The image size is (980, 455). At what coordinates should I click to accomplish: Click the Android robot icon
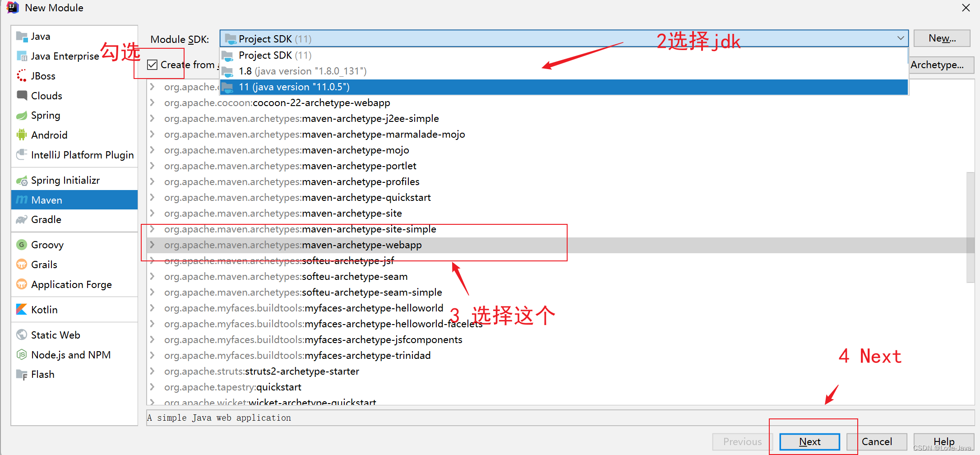click(x=22, y=135)
